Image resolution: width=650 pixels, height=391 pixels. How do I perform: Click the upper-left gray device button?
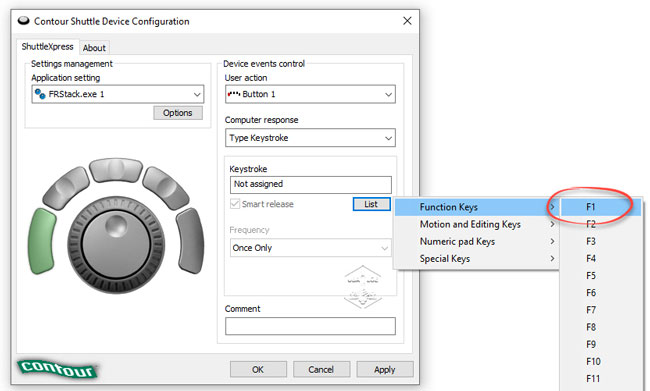(x=66, y=187)
